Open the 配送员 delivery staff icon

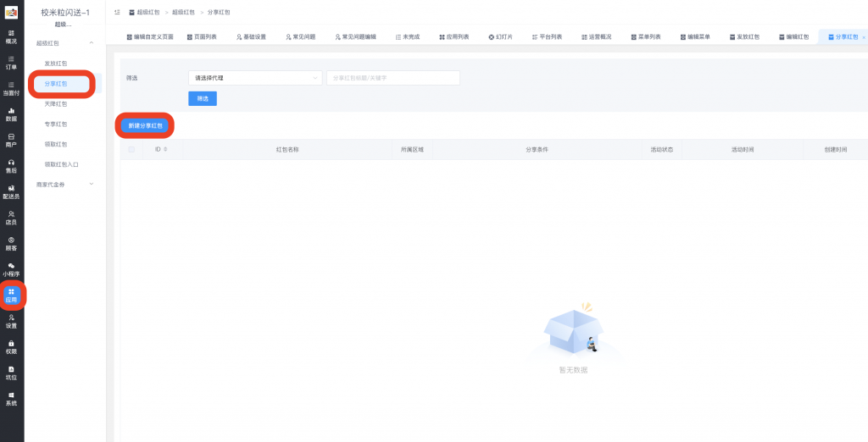point(11,192)
